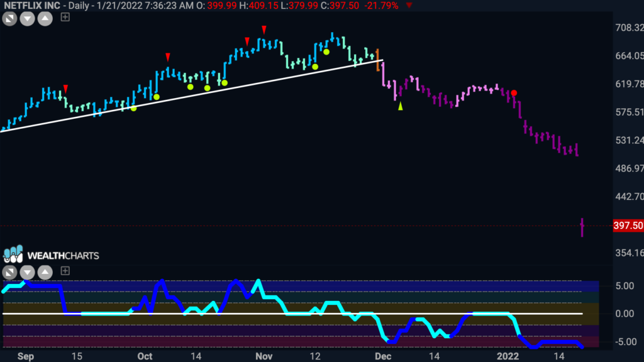Click the red down arrow after -21.79%
The width and height of the screenshot is (644, 362).
click(x=409, y=5)
